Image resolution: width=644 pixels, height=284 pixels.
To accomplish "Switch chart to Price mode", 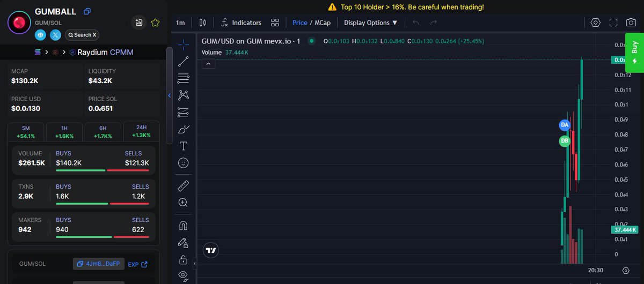I will click(x=300, y=23).
